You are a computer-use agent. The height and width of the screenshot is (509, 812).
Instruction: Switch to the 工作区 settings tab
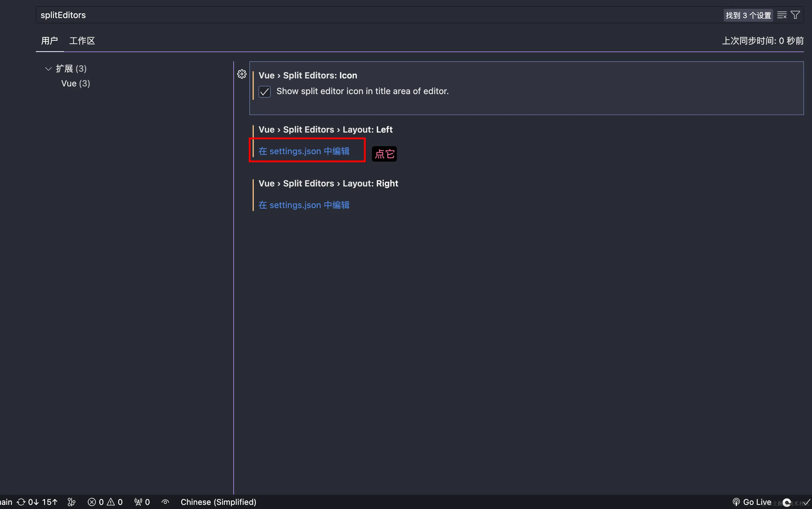[82, 41]
